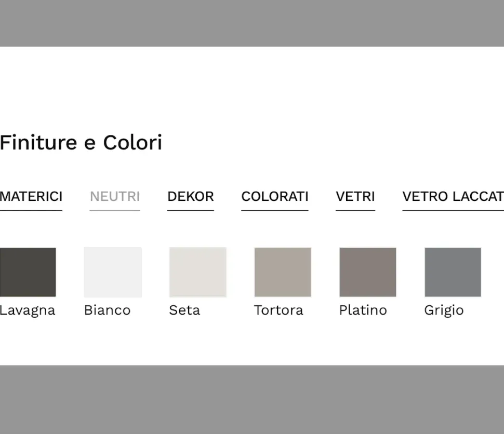Select the Platino color swatch
Viewport: 504px width, 434px height.
click(367, 272)
